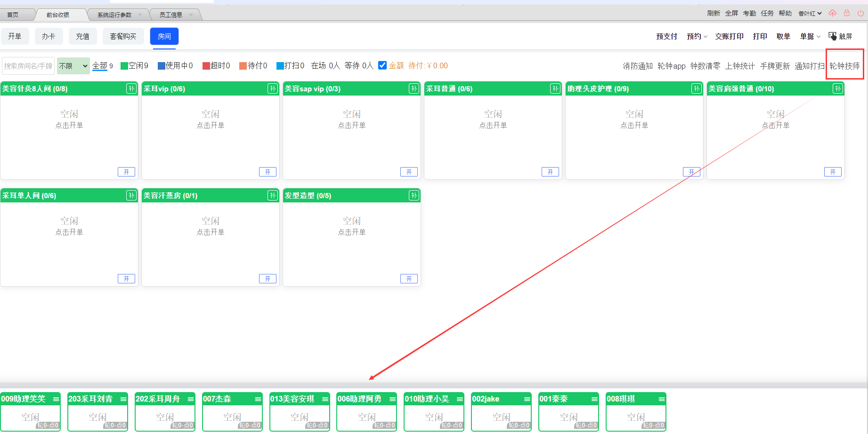
Task: Open menu icon on 002jake card
Action: [527, 399]
